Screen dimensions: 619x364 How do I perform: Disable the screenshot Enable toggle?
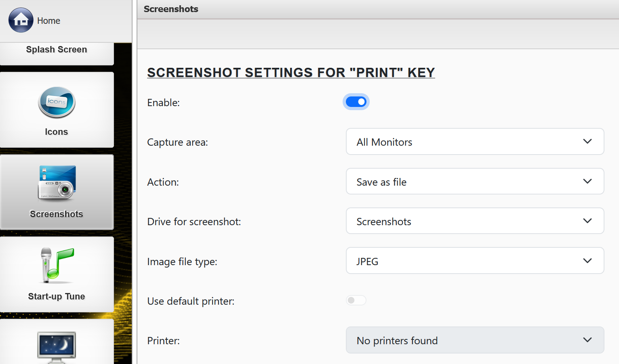click(356, 102)
